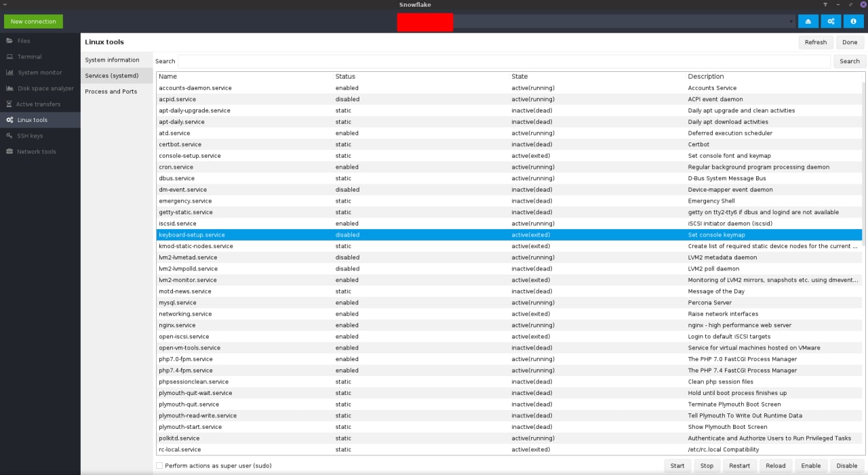
Task: Open System monitor in sidebar
Action: (x=40, y=73)
